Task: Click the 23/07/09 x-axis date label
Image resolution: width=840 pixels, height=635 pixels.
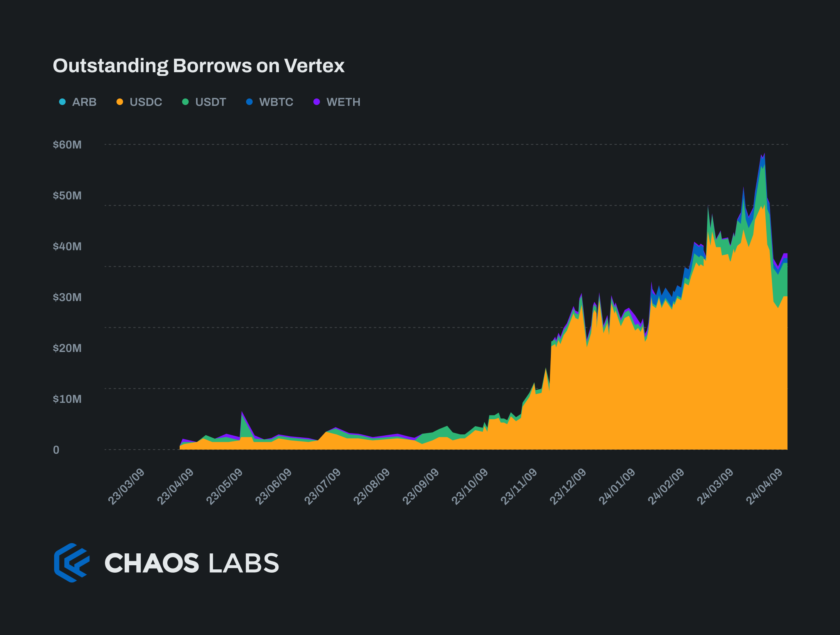Action: click(322, 487)
